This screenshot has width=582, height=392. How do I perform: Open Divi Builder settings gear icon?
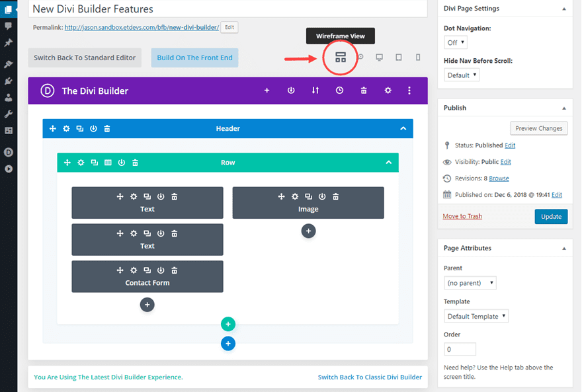pyautogui.click(x=388, y=91)
